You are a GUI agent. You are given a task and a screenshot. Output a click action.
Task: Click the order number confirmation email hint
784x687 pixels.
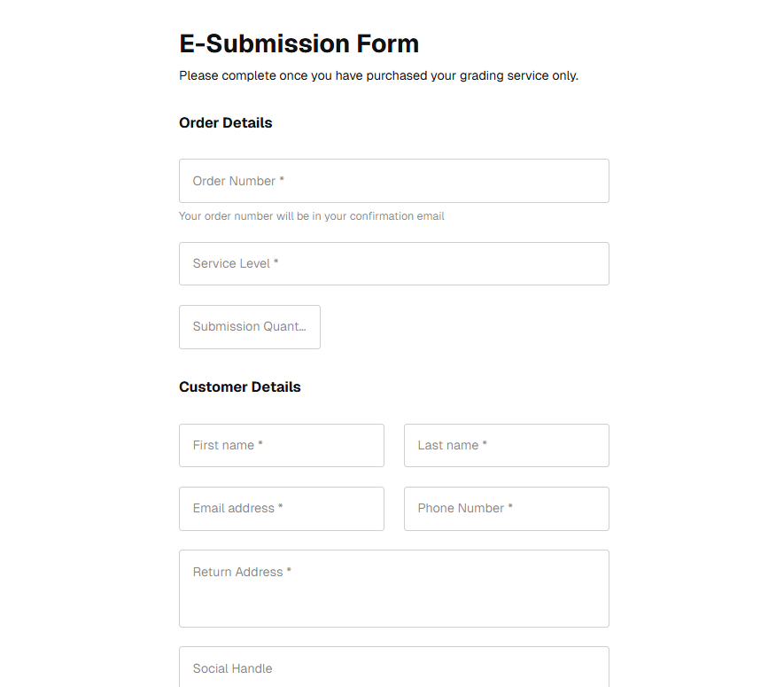pos(311,216)
